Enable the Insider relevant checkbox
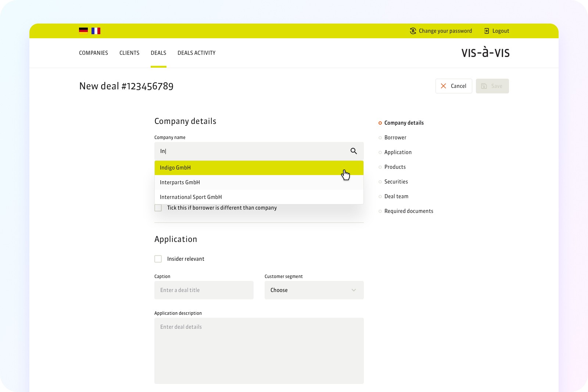The width and height of the screenshot is (588, 392). point(158,259)
